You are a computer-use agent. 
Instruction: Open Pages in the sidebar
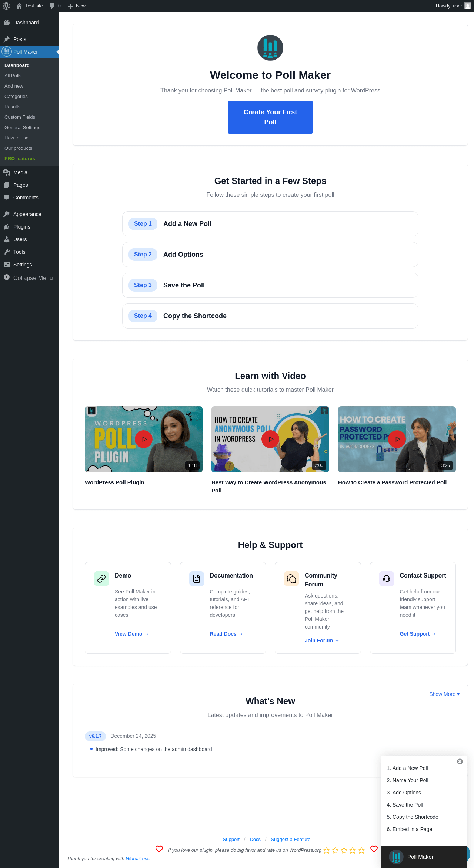30,185
